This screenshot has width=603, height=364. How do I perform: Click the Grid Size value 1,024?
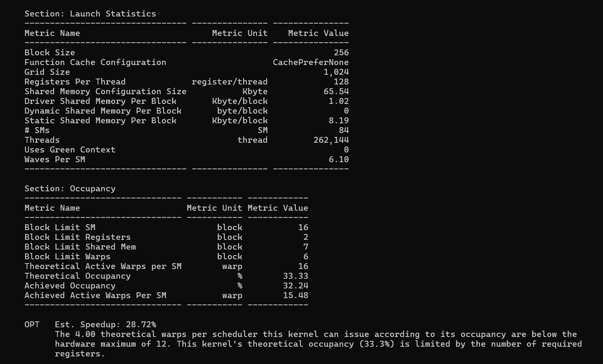[336, 72]
